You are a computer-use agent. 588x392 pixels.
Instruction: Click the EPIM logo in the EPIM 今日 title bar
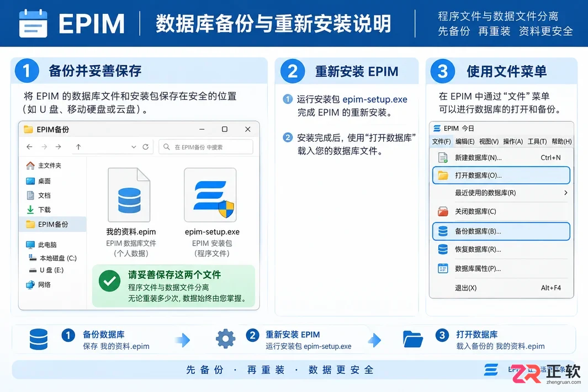click(x=437, y=128)
